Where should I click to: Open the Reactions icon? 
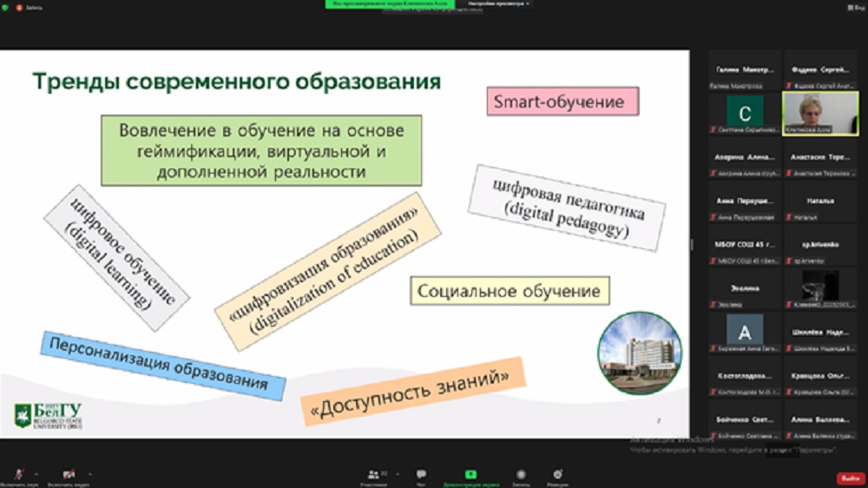[558, 474]
